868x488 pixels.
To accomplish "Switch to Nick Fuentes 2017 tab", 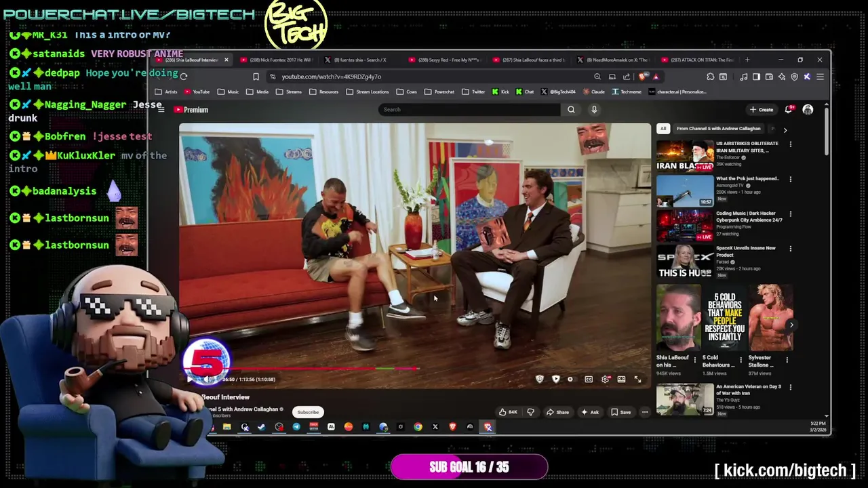I will point(275,60).
